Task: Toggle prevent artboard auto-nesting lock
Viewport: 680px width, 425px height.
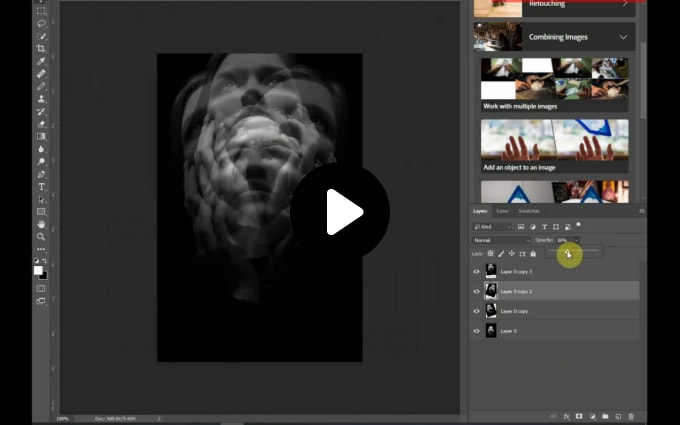Action: (x=522, y=254)
